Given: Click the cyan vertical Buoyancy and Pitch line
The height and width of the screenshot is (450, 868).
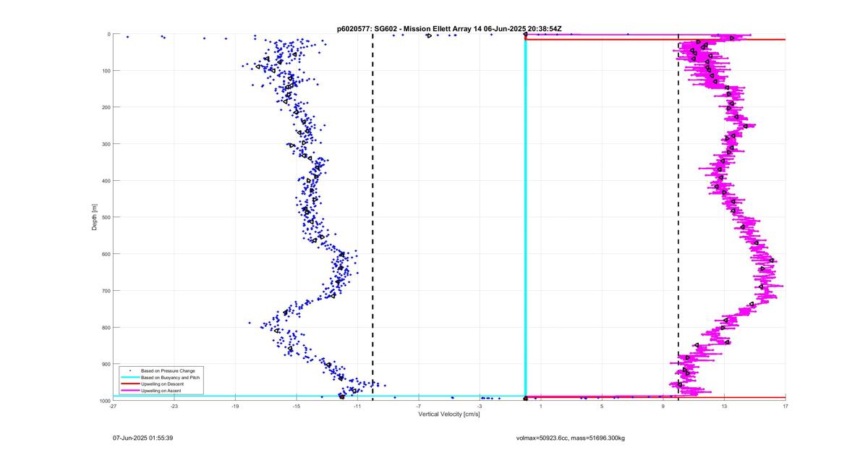Looking at the screenshot, I should 525,217.
